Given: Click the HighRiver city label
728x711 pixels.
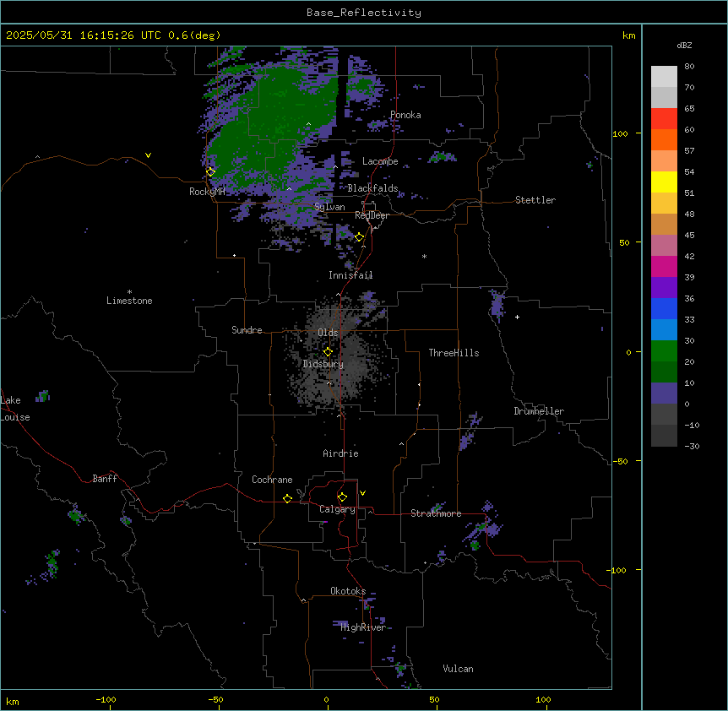Looking at the screenshot, I should click(x=363, y=627).
